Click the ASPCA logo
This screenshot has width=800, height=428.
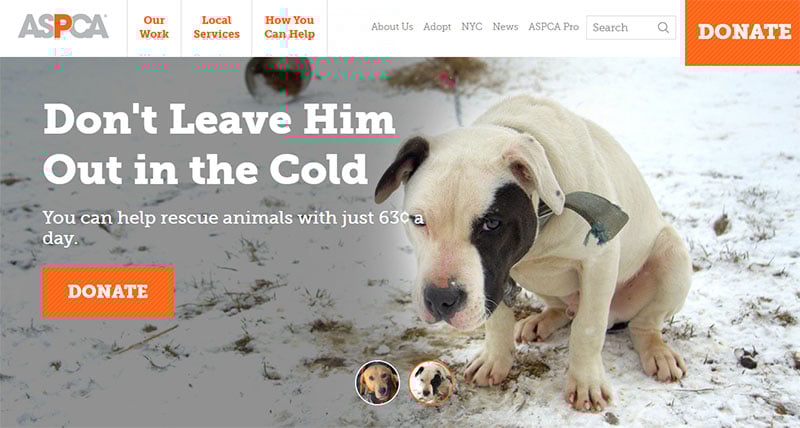click(x=63, y=27)
